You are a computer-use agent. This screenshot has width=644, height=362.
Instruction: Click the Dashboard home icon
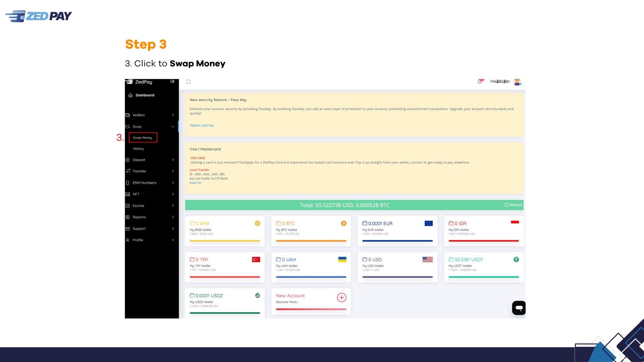pyautogui.click(x=130, y=95)
